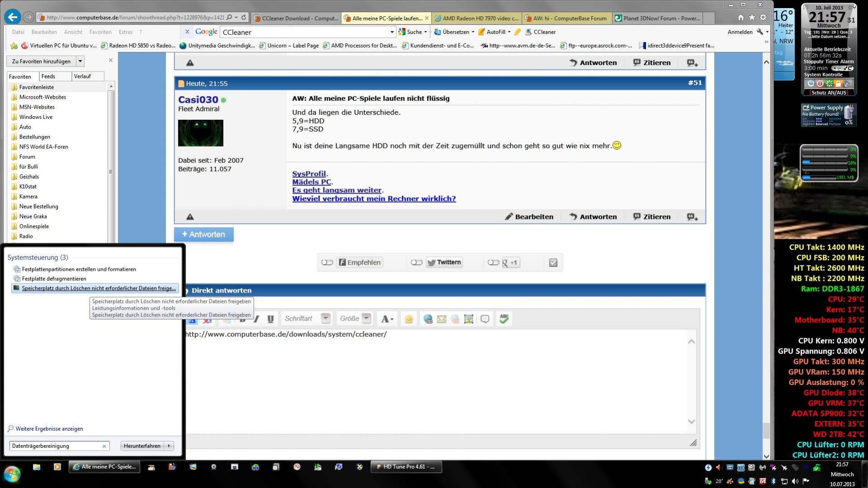Open the font color A dropdown

(387, 319)
